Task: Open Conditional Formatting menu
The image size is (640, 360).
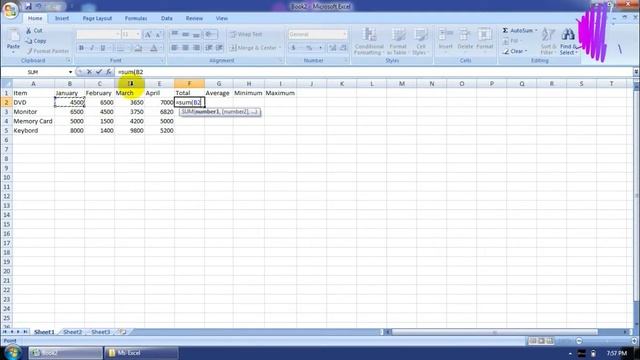Action: pos(369,41)
